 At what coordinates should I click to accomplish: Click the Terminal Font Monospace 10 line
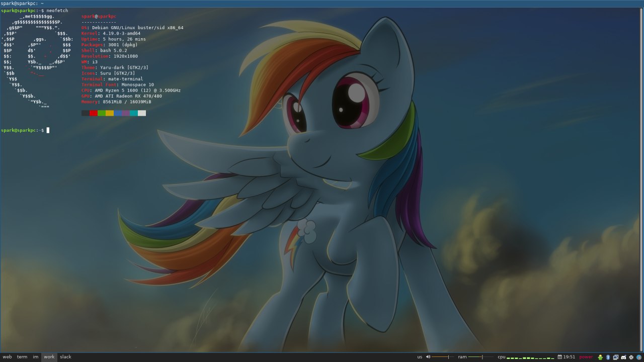pyautogui.click(x=118, y=84)
